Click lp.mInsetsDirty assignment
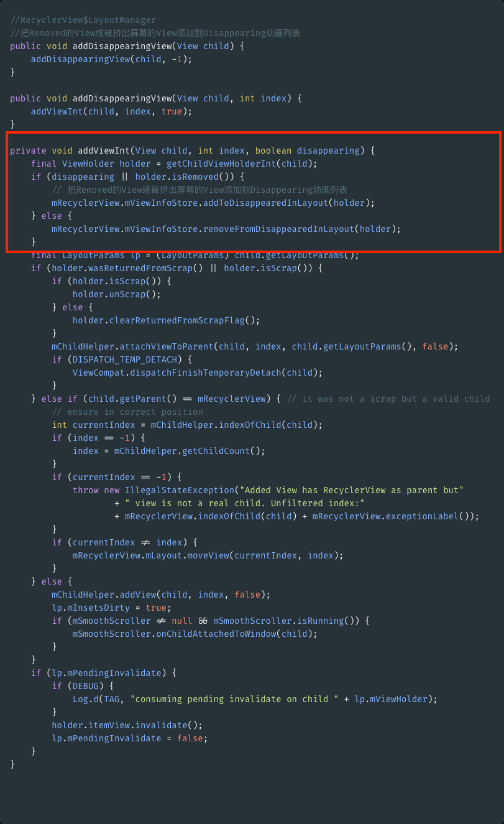The height and width of the screenshot is (824, 504). click(112, 608)
